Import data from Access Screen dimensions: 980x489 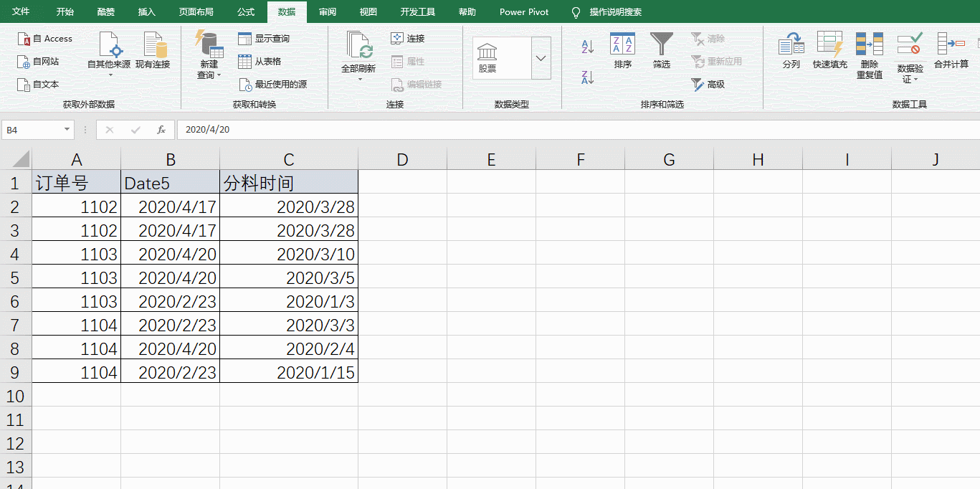coord(45,39)
